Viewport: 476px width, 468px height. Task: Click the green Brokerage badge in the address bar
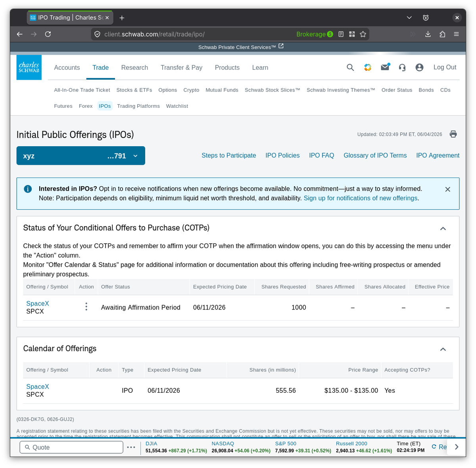point(315,34)
